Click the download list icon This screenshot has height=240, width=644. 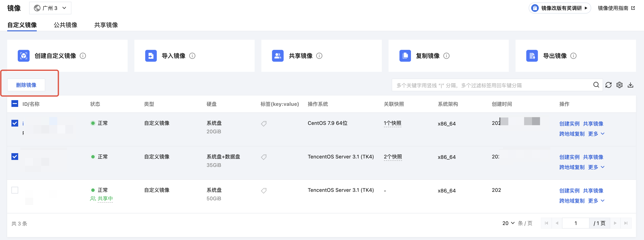[x=630, y=85]
